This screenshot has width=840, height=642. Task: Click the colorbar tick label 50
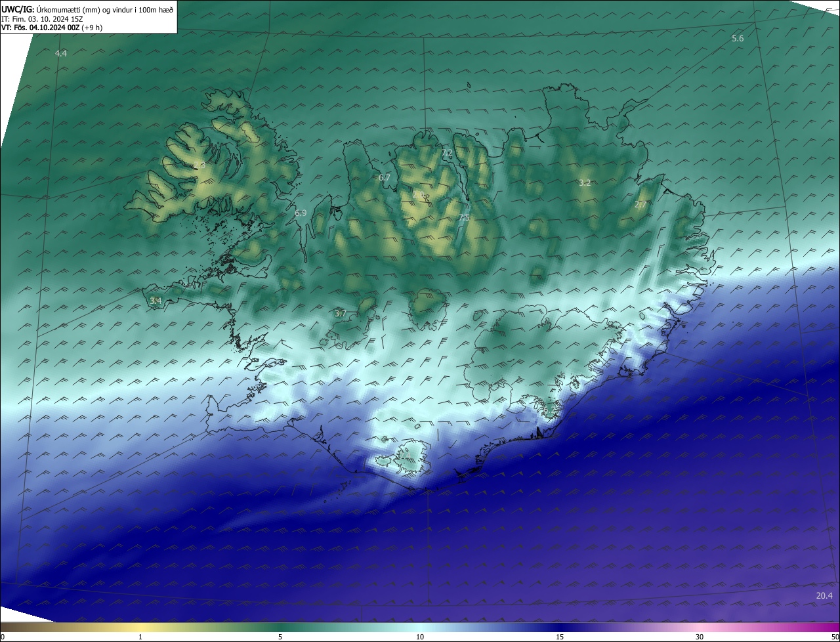click(835, 637)
